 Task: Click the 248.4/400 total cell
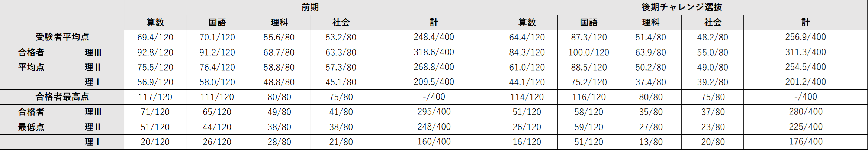coord(434,37)
